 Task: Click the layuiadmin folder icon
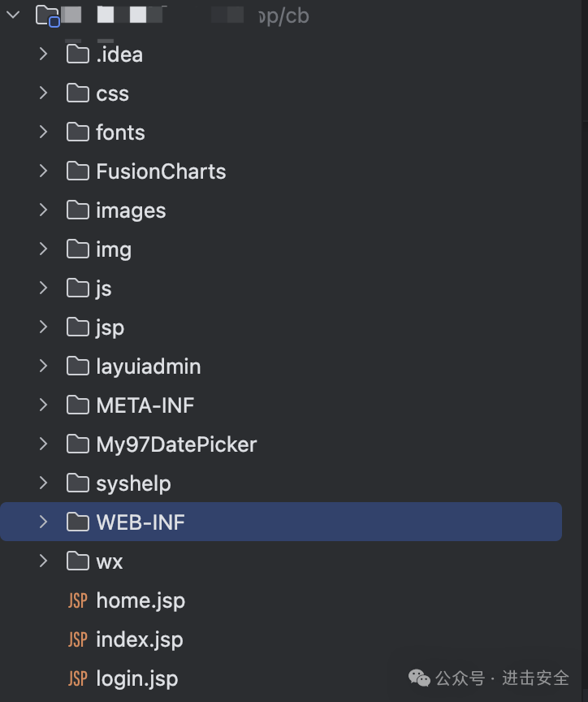point(78,366)
